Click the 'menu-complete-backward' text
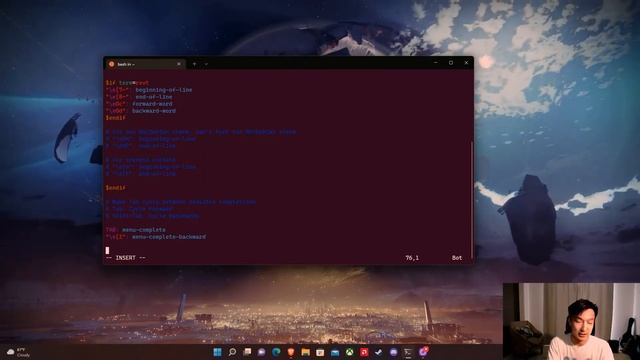 (169, 237)
